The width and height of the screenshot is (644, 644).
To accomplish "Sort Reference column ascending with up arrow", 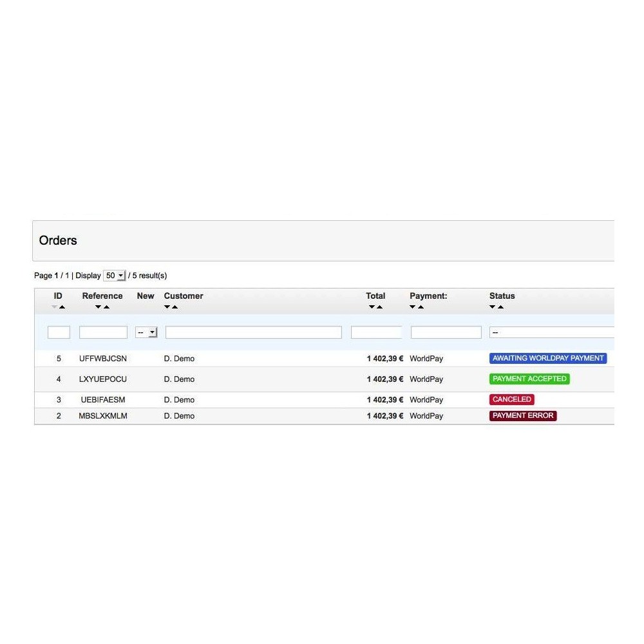I will (x=106, y=307).
